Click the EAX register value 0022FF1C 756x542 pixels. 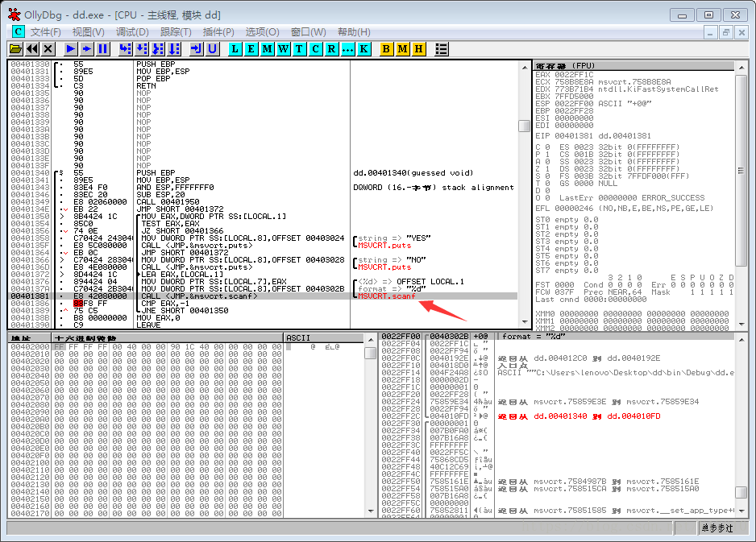[574, 75]
